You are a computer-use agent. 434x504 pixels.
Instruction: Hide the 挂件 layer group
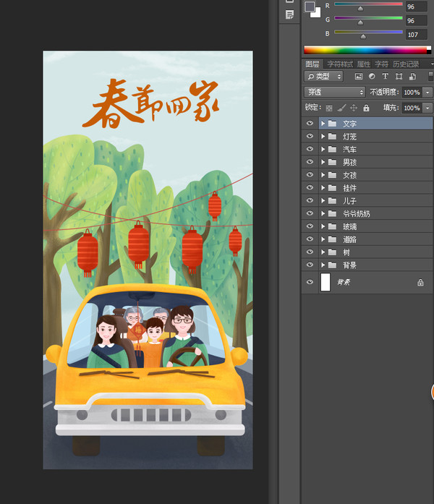(x=310, y=187)
